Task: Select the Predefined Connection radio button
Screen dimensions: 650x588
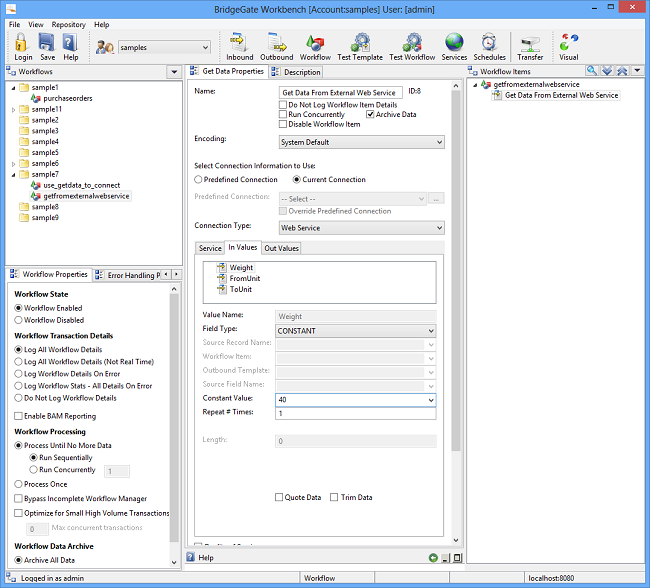Action: [x=198, y=179]
